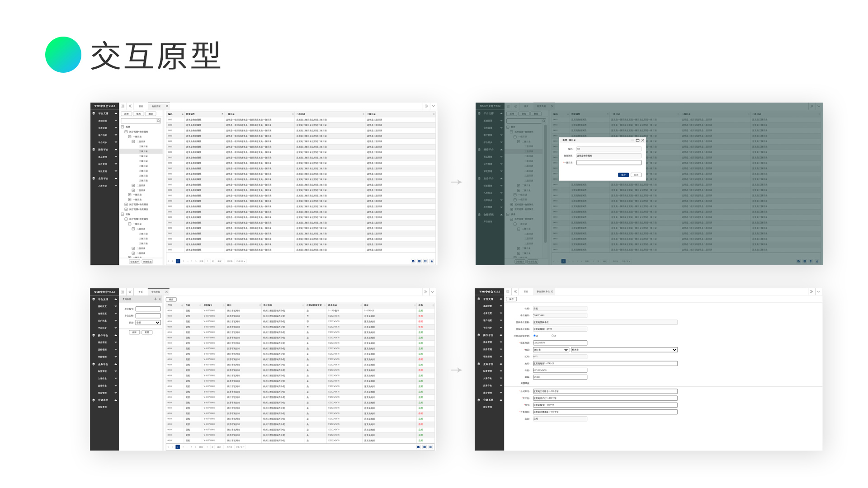This screenshot has width=868, height=488.
Task: Click sort icon on 编码 column header
Action: [183, 114]
